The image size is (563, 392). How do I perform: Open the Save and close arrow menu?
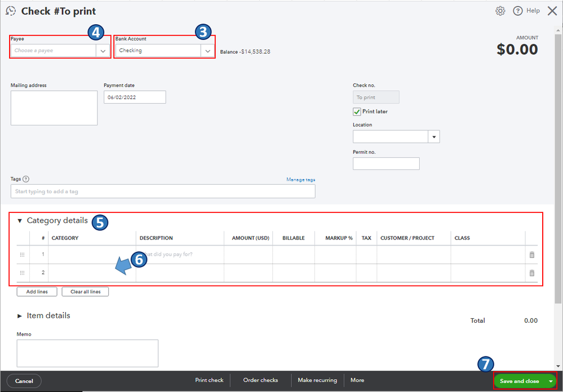pyautogui.click(x=551, y=381)
